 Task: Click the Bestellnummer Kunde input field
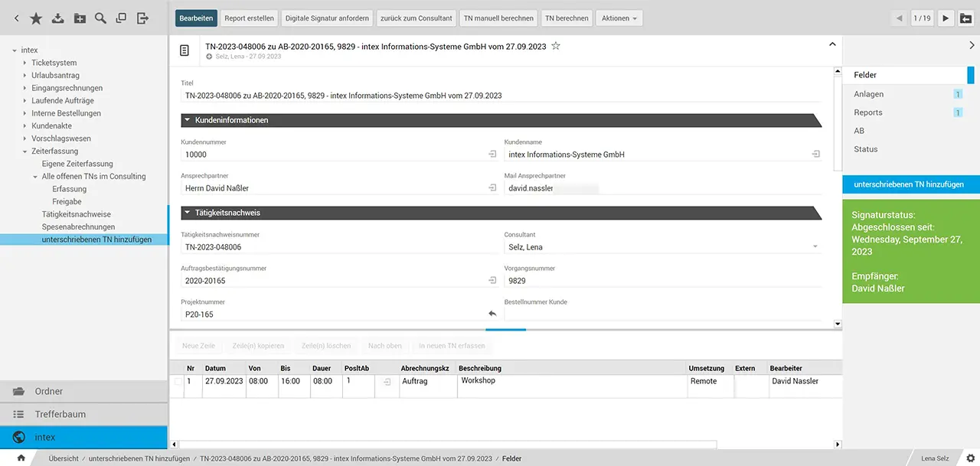pyautogui.click(x=661, y=314)
